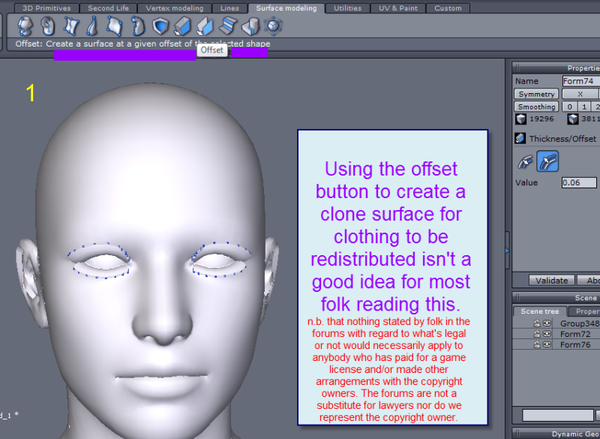Click the Smoothing button
This screenshot has width=600, height=439.
click(536, 106)
